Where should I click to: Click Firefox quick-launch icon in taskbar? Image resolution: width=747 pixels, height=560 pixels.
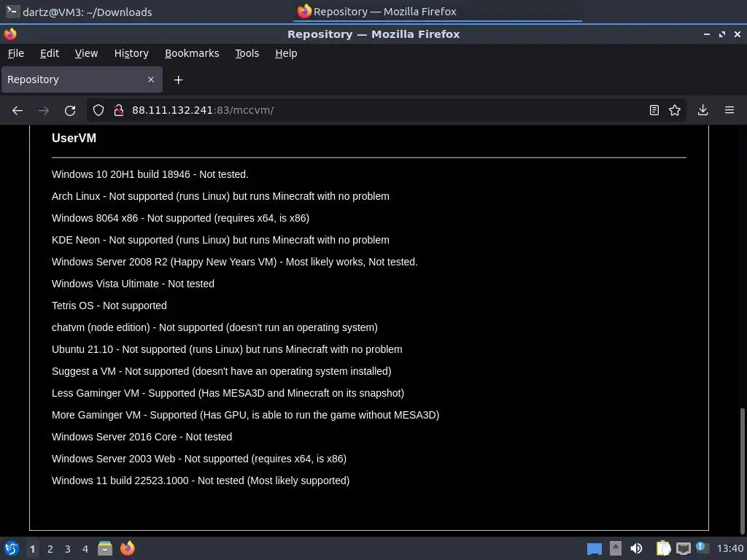pos(127,548)
